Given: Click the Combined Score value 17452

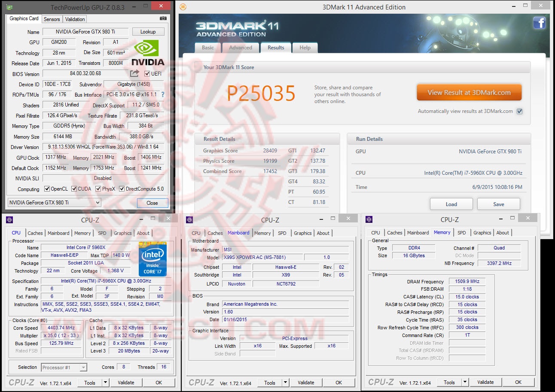Looking at the screenshot, I should (x=270, y=171).
